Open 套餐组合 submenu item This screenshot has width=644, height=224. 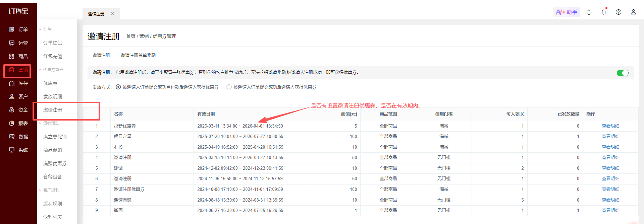click(x=53, y=177)
